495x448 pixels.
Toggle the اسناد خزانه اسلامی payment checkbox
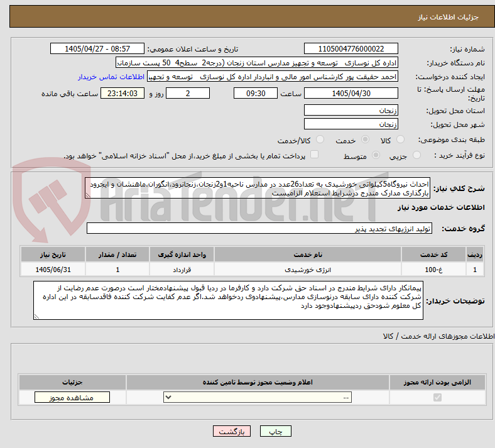315,155
